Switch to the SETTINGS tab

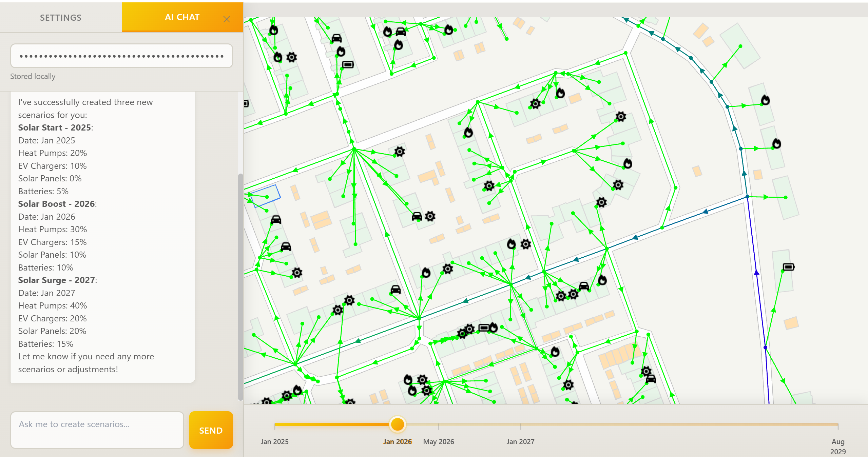[x=60, y=17]
